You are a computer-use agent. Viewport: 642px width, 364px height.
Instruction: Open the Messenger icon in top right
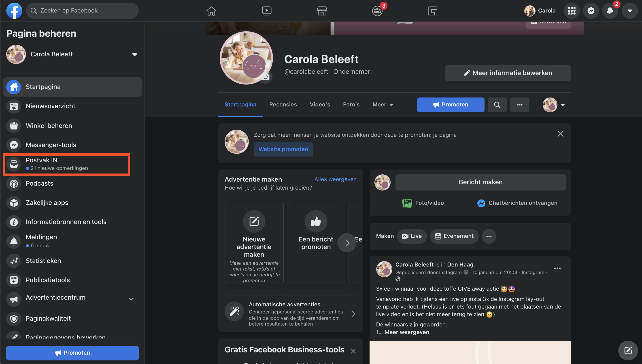591,11
